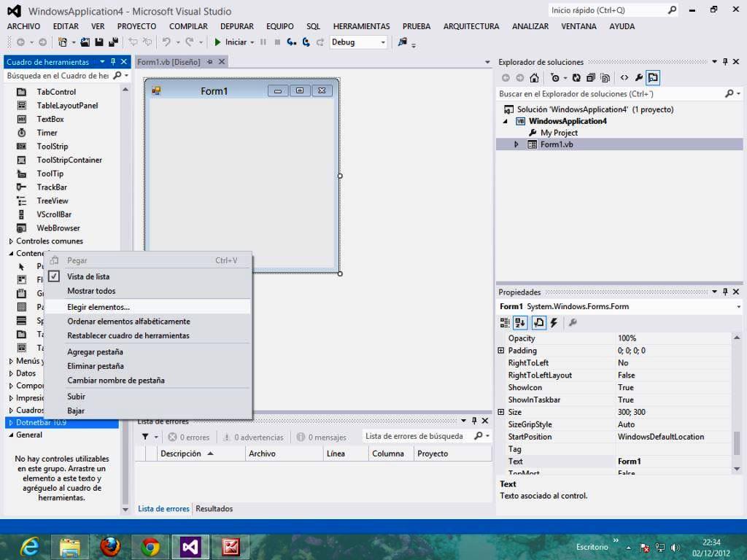
Task: Click the Refresh icon in Solution Explorer
Action: (576, 77)
